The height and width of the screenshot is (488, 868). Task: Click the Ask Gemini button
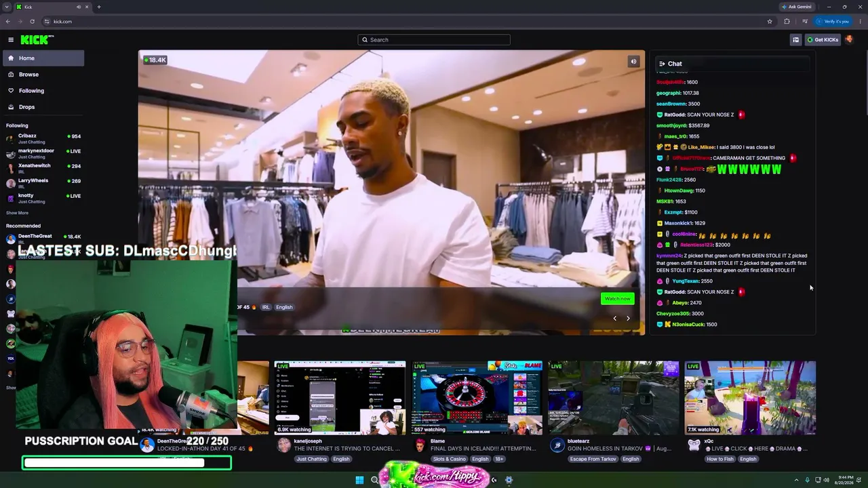[797, 7]
